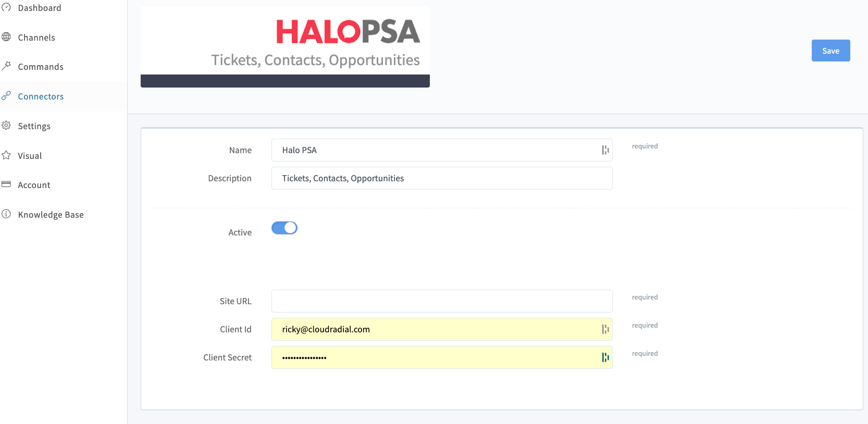Click 'required' text beside Client Id
868x424 pixels.
coord(645,326)
